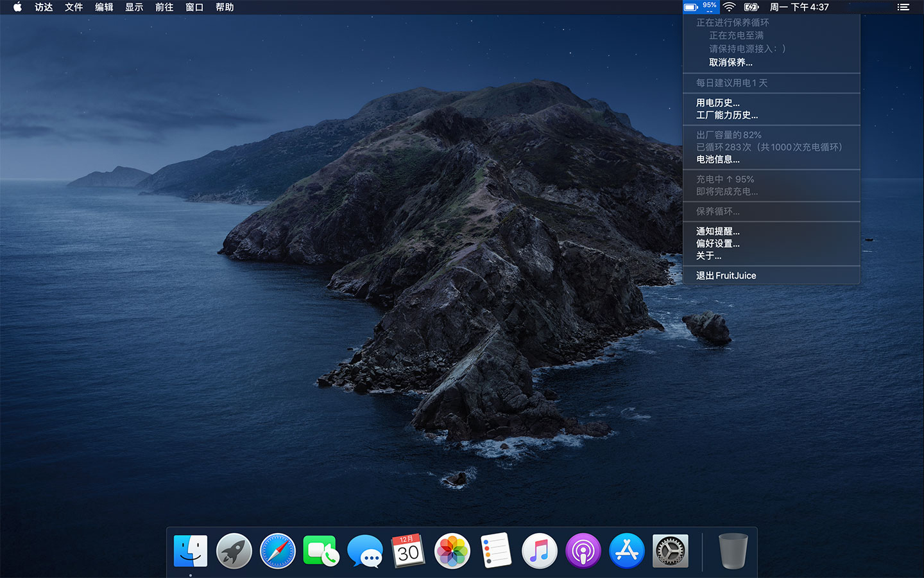Open the Photos app in Dock
The image size is (924, 578).
pos(452,551)
